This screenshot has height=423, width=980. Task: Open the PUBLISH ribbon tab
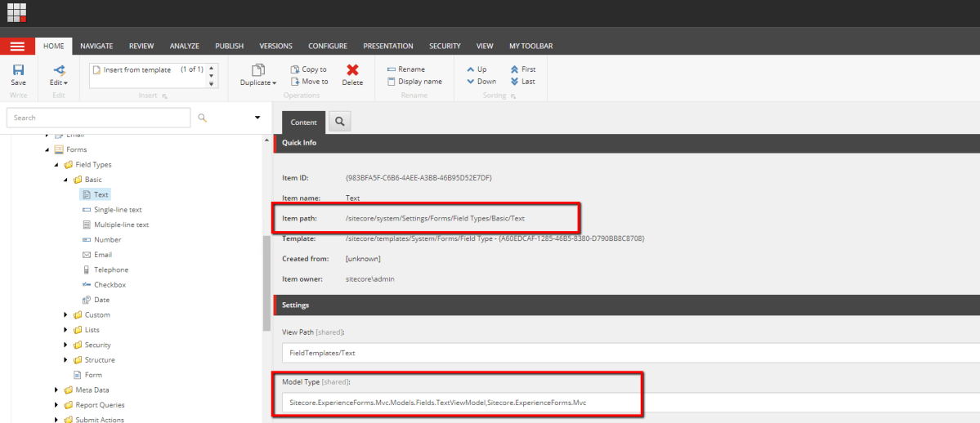pos(229,47)
